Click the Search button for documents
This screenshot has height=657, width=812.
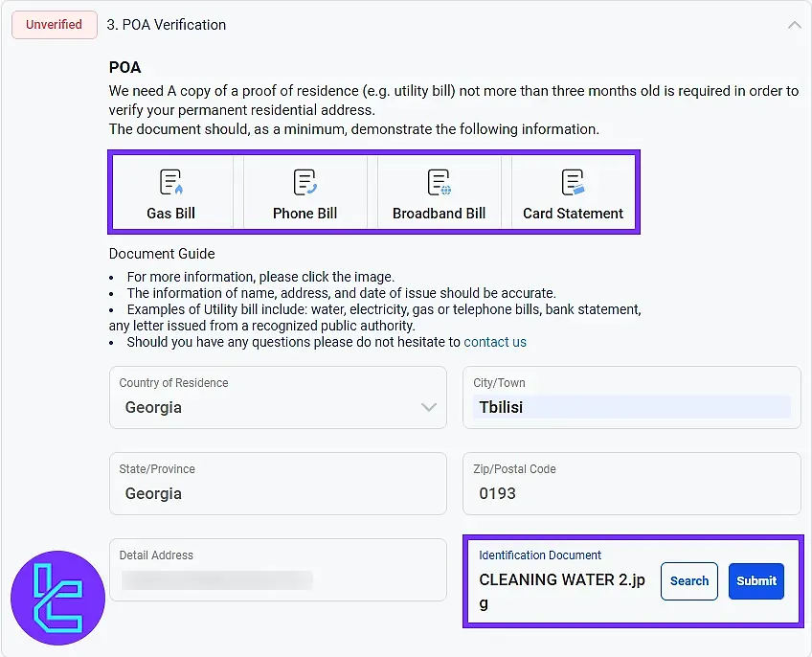688,580
